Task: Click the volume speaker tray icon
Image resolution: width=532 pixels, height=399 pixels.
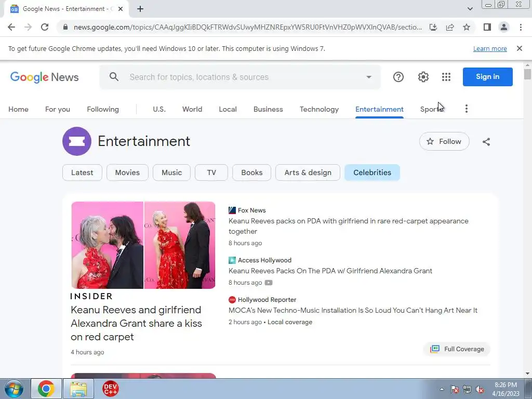Action: click(x=480, y=390)
